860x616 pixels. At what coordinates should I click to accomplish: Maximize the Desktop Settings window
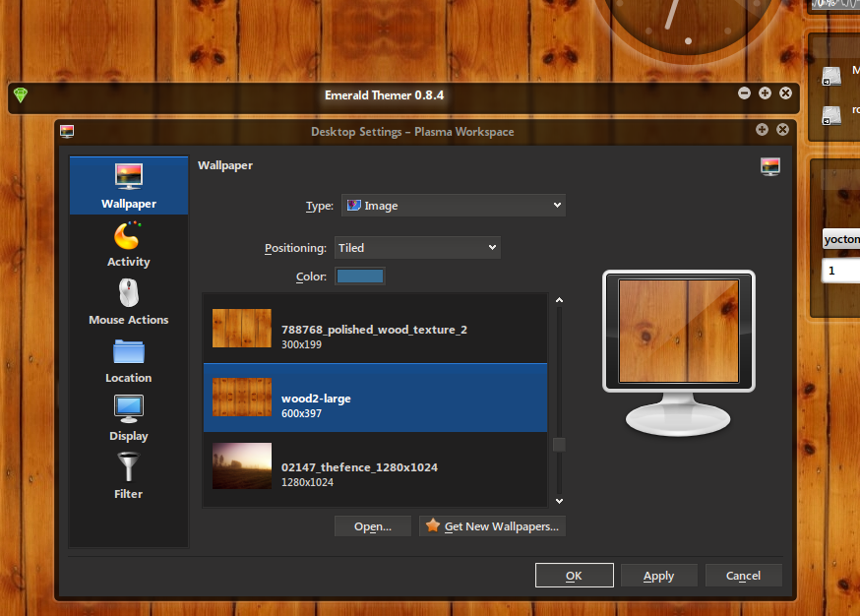pyautogui.click(x=762, y=130)
